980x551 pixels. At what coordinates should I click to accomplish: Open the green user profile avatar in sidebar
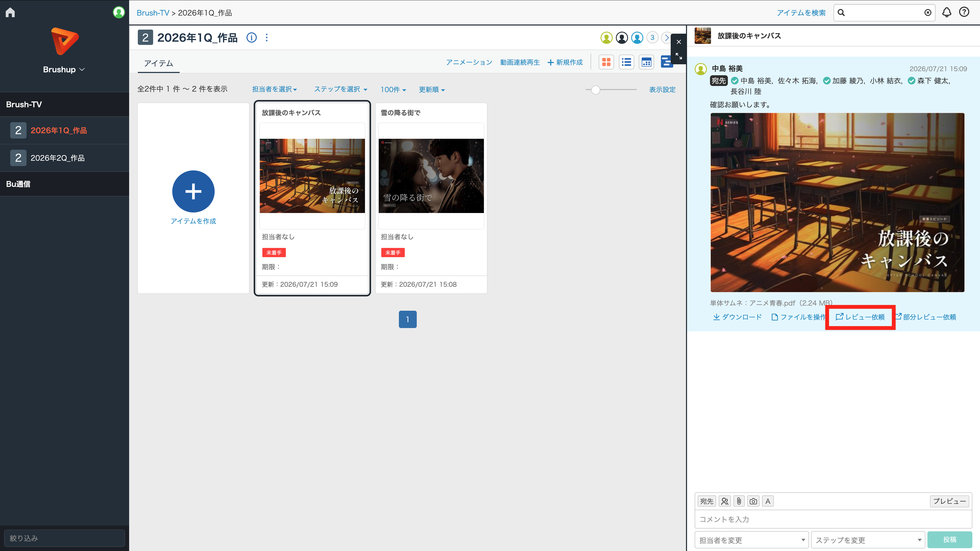click(x=119, y=12)
